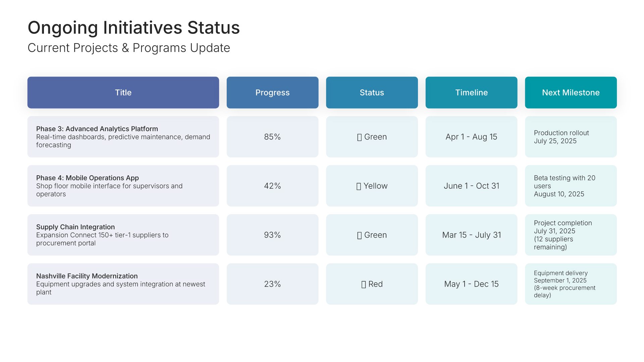Viewport: 644px width, 362px height.
Task: Click the status icon beside Red
Action: point(364,285)
